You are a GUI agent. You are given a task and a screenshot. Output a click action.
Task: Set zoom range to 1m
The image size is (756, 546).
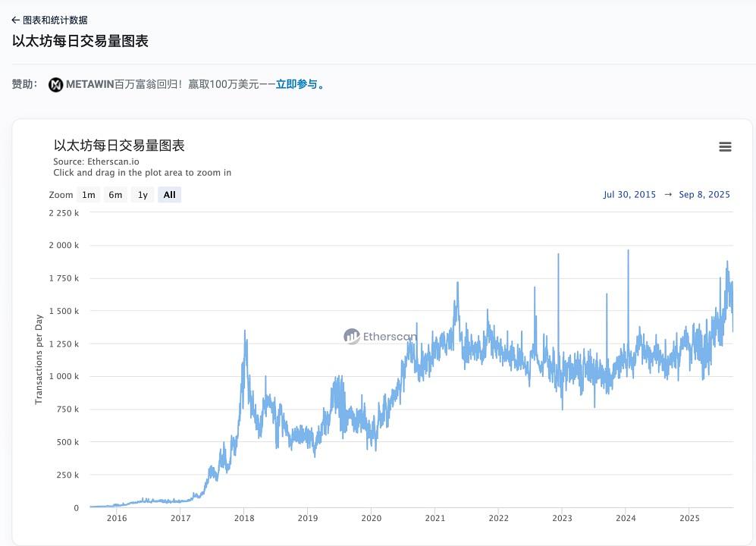(89, 195)
